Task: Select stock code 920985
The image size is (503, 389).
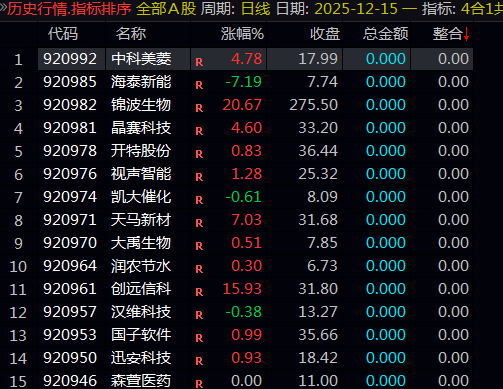Action: click(70, 82)
